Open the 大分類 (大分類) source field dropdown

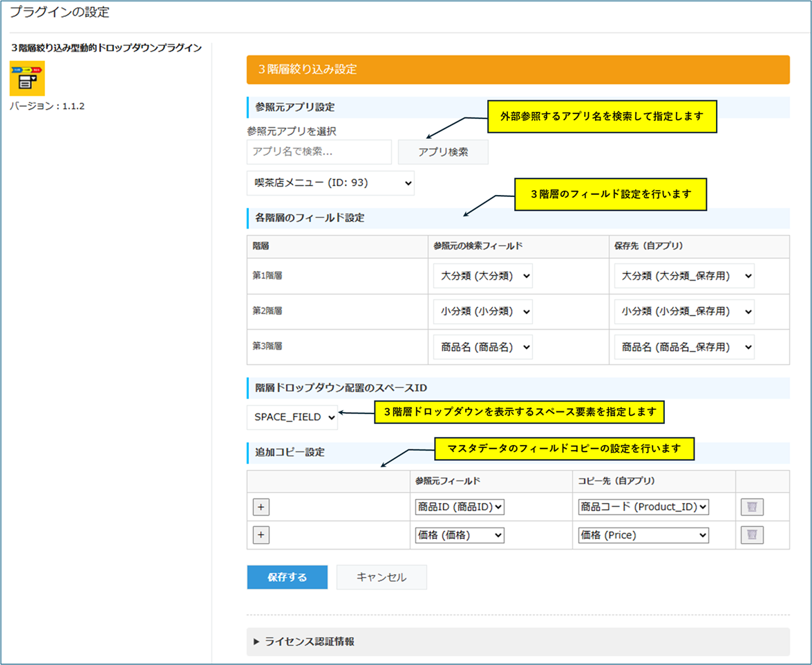[482, 276]
